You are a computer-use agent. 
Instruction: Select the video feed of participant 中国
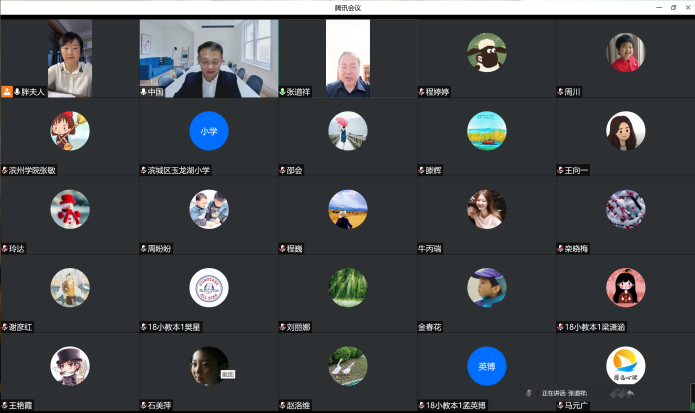pyautogui.click(x=208, y=58)
